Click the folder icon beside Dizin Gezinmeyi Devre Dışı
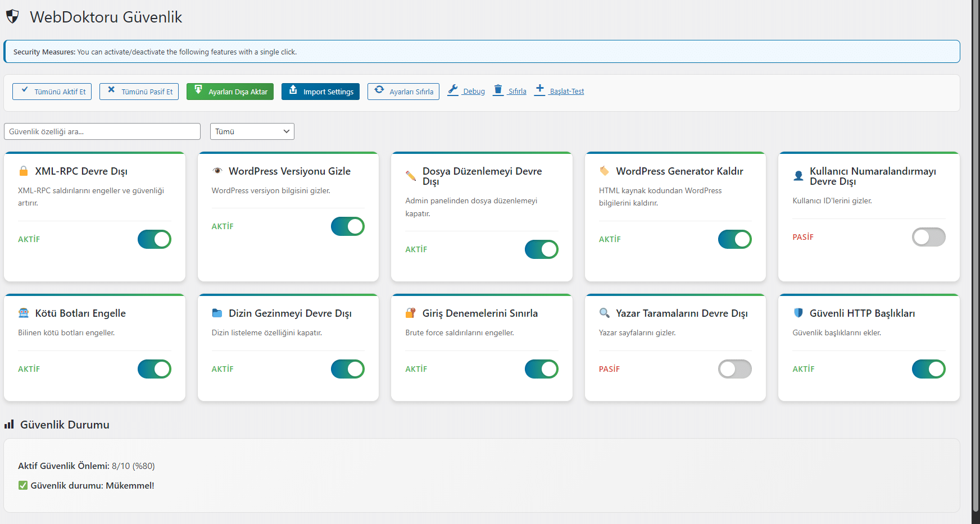 217,313
